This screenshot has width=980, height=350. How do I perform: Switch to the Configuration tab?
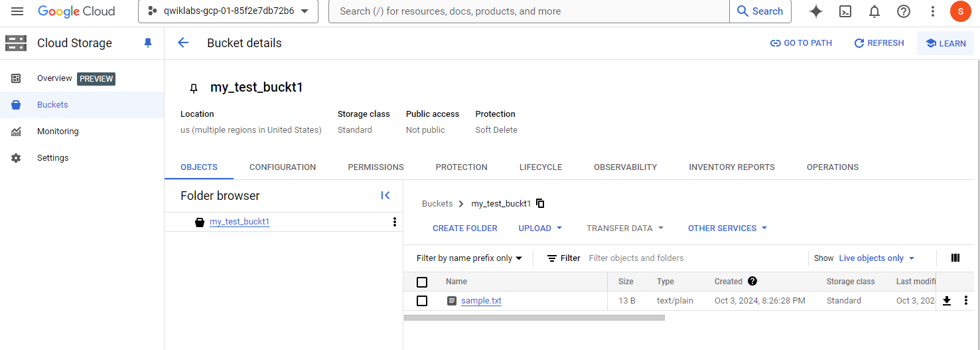tap(283, 167)
